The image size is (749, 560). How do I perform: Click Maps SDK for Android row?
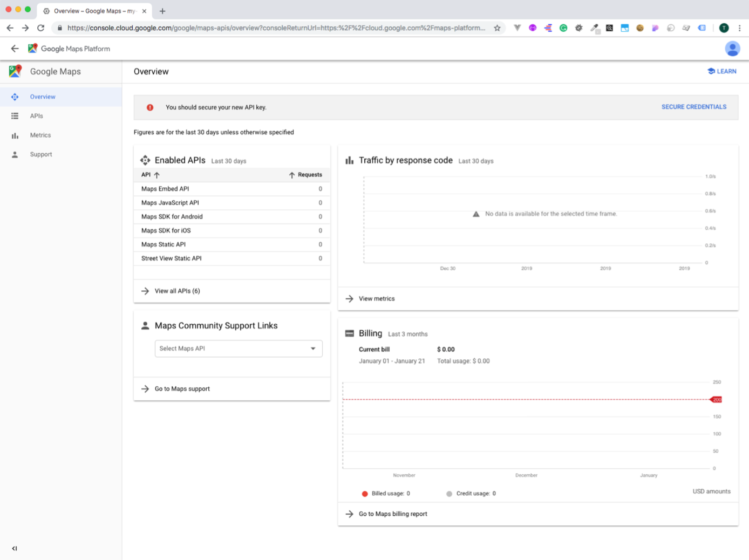232,217
